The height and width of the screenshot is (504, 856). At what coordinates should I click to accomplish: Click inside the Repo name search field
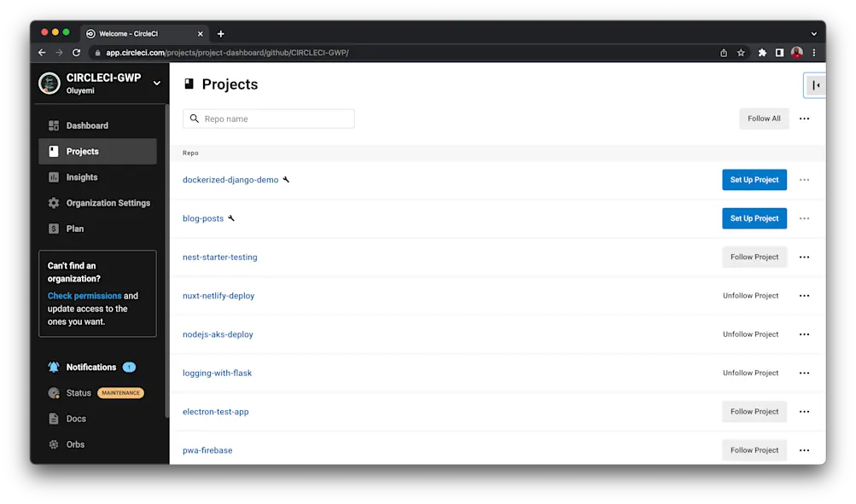(x=268, y=119)
